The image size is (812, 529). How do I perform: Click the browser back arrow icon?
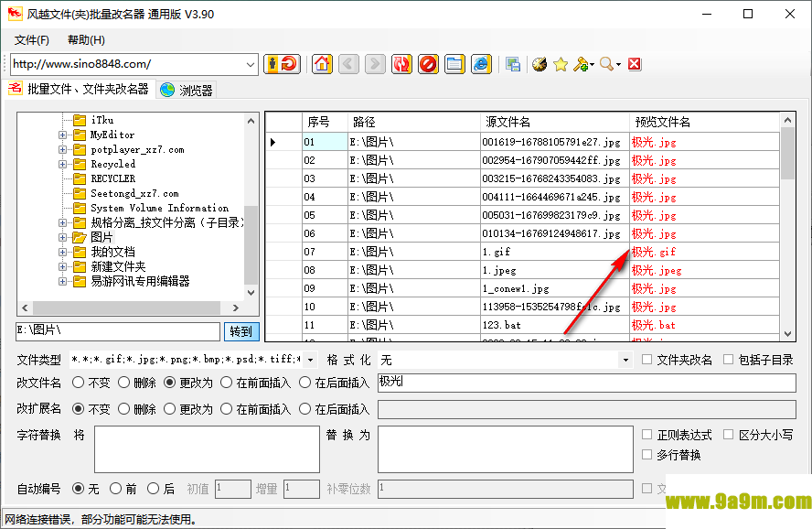(348, 64)
